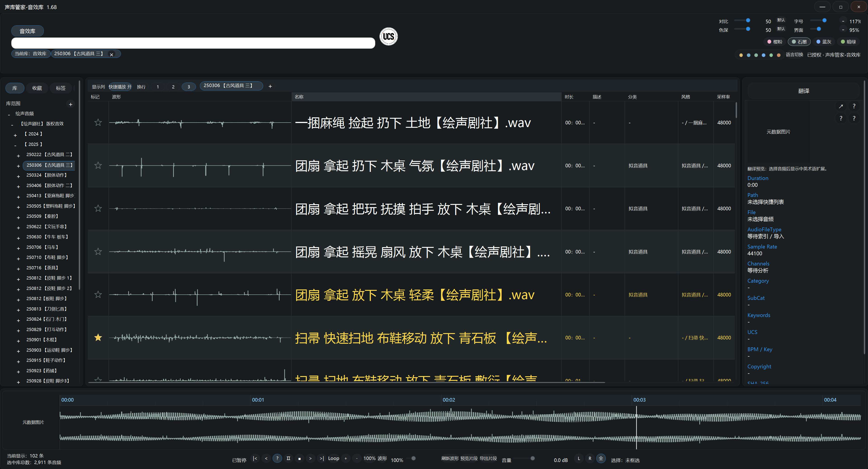Switch to the 标签 tab
This screenshot has width=868, height=469.
(x=61, y=88)
